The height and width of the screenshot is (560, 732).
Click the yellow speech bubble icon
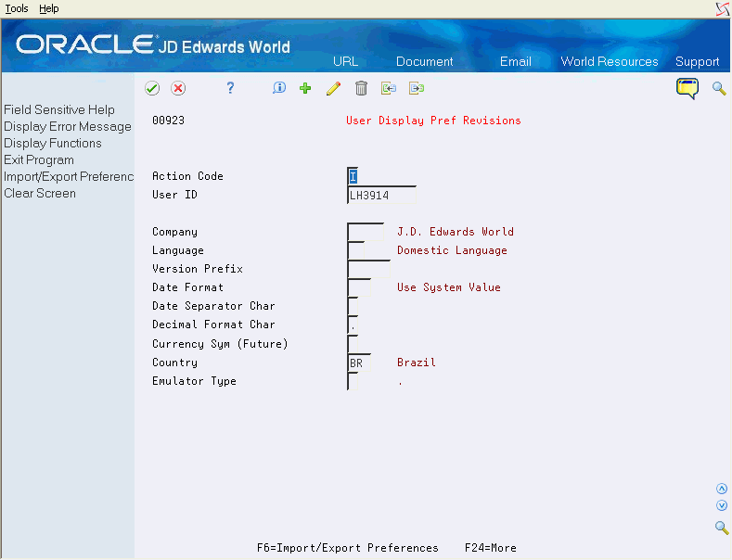coord(687,88)
